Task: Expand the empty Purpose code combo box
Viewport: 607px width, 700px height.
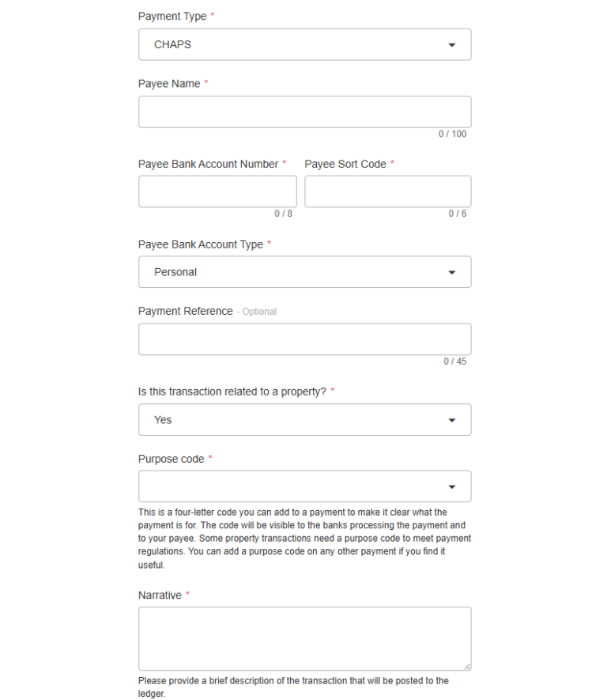Action: (x=292, y=486)
